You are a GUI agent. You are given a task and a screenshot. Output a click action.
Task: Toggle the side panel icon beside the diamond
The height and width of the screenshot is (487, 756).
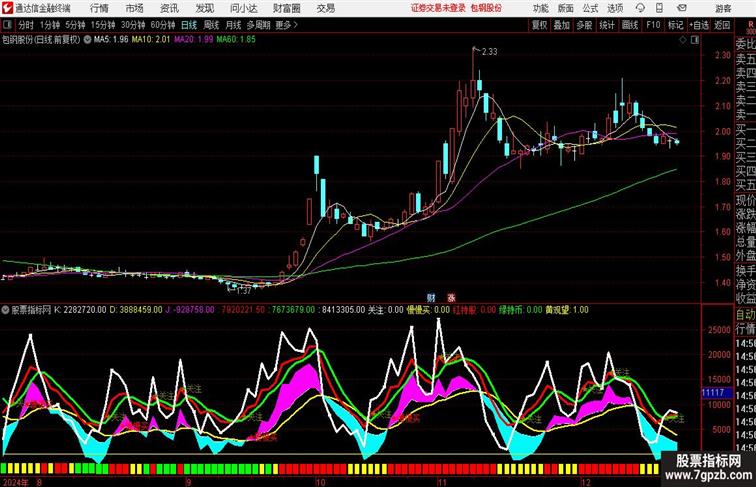695,40
